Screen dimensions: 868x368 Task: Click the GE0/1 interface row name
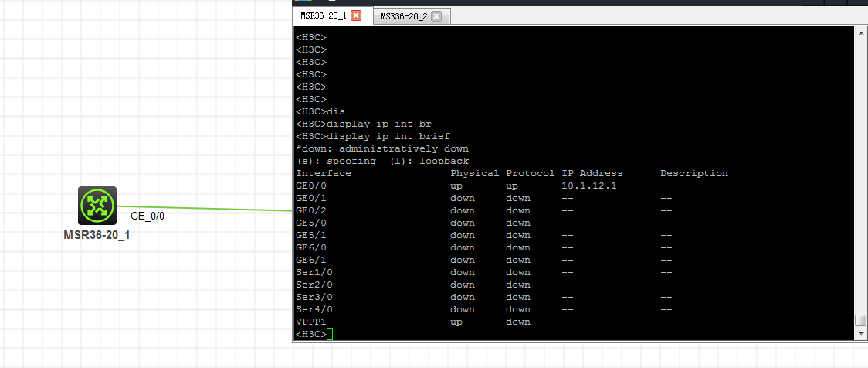point(311,199)
